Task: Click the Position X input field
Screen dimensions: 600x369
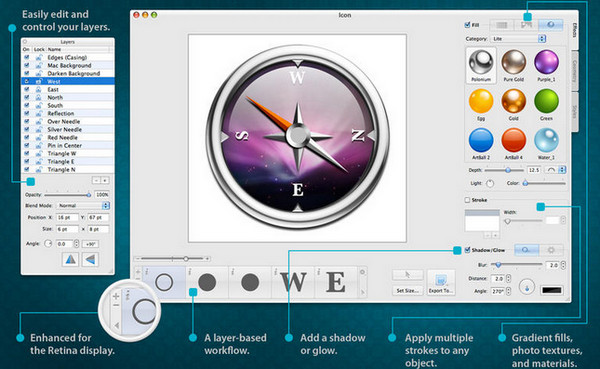Action: pyautogui.click(x=67, y=217)
